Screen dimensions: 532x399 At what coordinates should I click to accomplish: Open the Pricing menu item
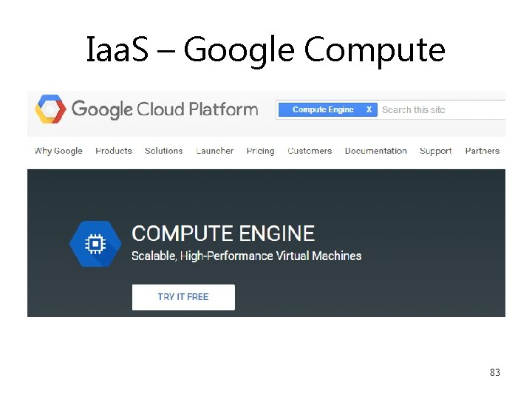tap(260, 151)
